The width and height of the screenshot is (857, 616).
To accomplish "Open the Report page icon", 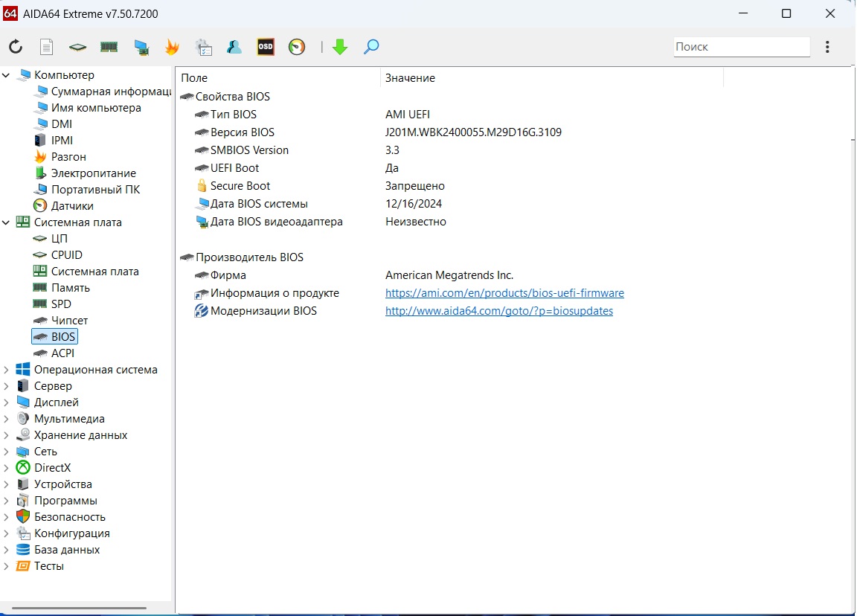I will [46, 47].
